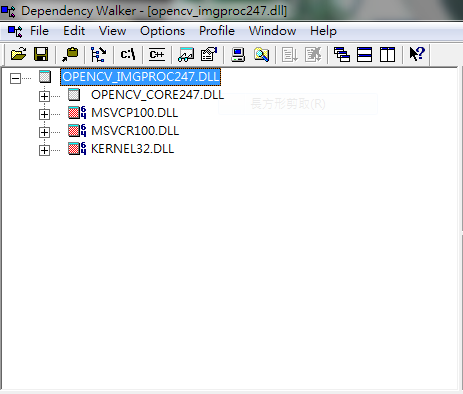This screenshot has height=394, width=463.
Task: Click Configure Module Search Order icon
Action: coord(261,54)
